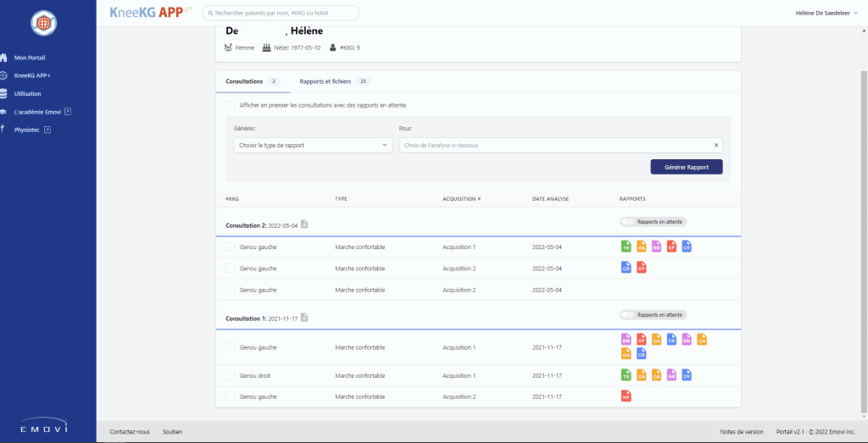Open the purple BM report in Consultation 2
The height and width of the screenshot is (443, 868).
pos(656,246)
